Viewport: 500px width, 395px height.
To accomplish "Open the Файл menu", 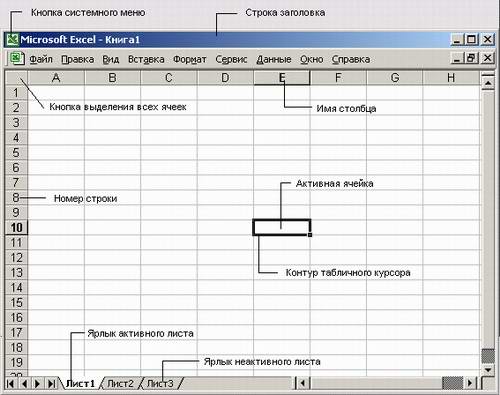I will [41, 59].
